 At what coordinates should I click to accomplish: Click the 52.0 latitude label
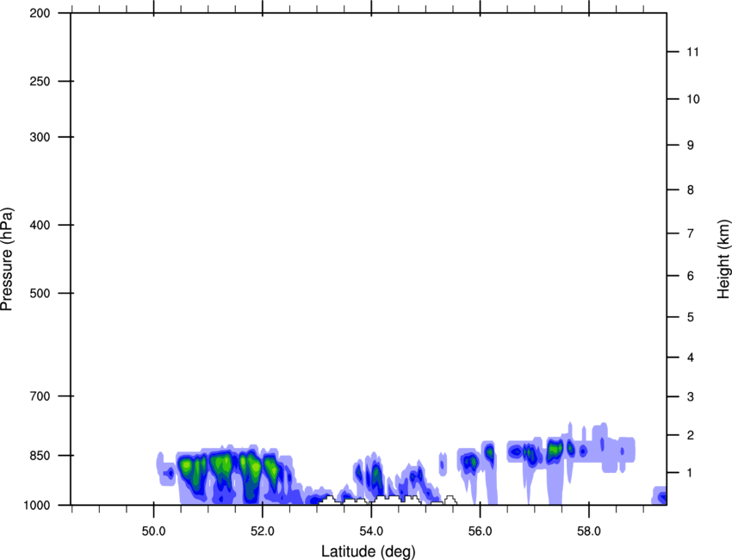pyautogui.click(x=263, y=532)
